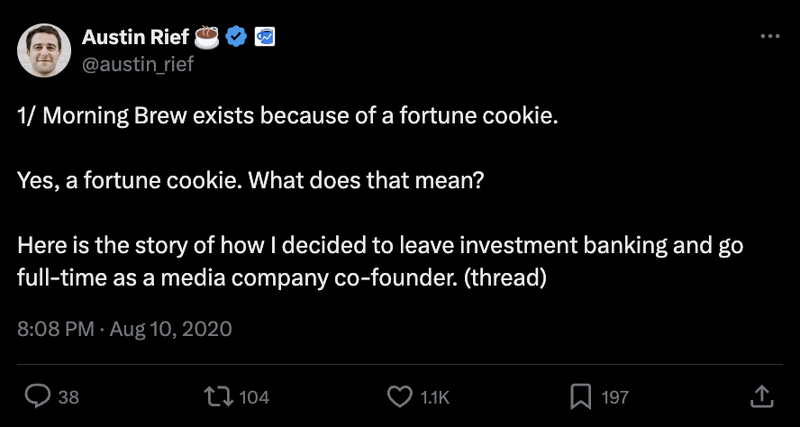The height and width of the screenshot is (427, 800).
Task: Click the tweet's first line about Morning Brew
Action: pyautogui.click(x=286, y=115)
